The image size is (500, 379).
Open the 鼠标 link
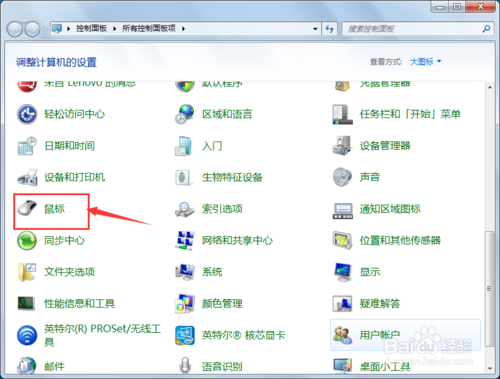click(x=54, y=209)
